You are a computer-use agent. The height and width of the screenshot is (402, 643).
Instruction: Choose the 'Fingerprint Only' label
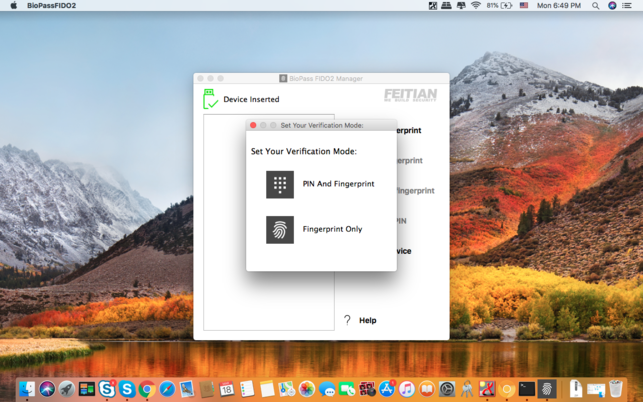(332, 229)
